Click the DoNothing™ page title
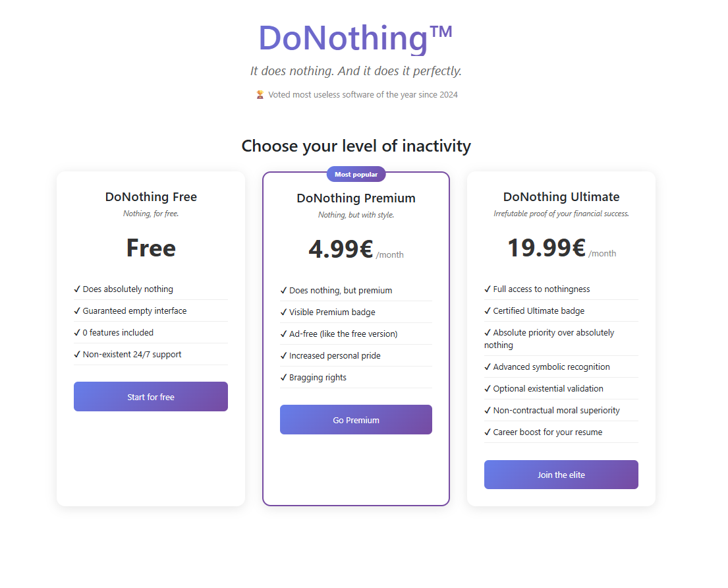This screenshot has height=588, width=728. pos(356,38)
